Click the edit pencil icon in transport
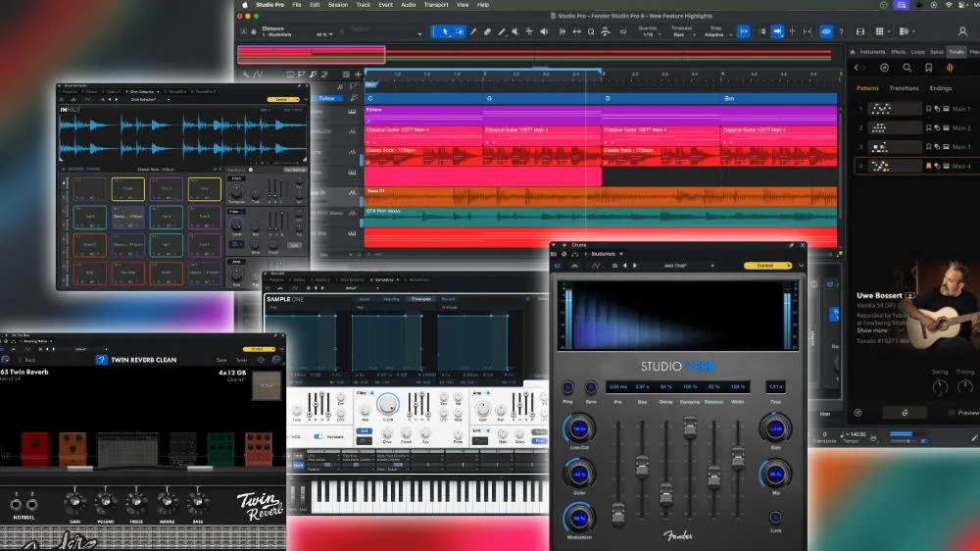This screenshot has width=980, height=551. point(974,438)
